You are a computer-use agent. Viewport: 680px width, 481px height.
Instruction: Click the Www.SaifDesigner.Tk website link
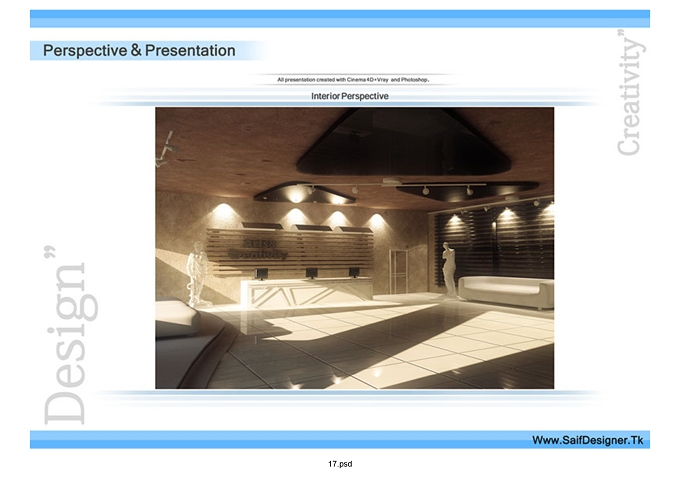tap(588, 440)
